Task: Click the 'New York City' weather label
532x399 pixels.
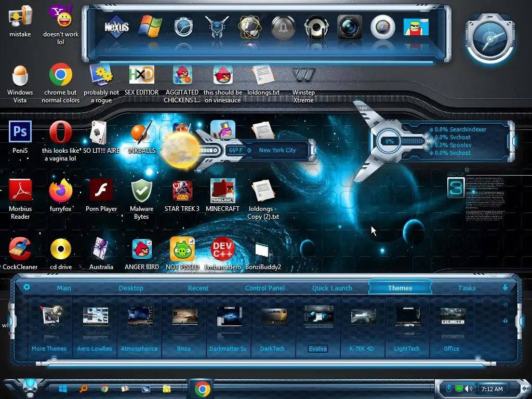Action: (277, 150)
